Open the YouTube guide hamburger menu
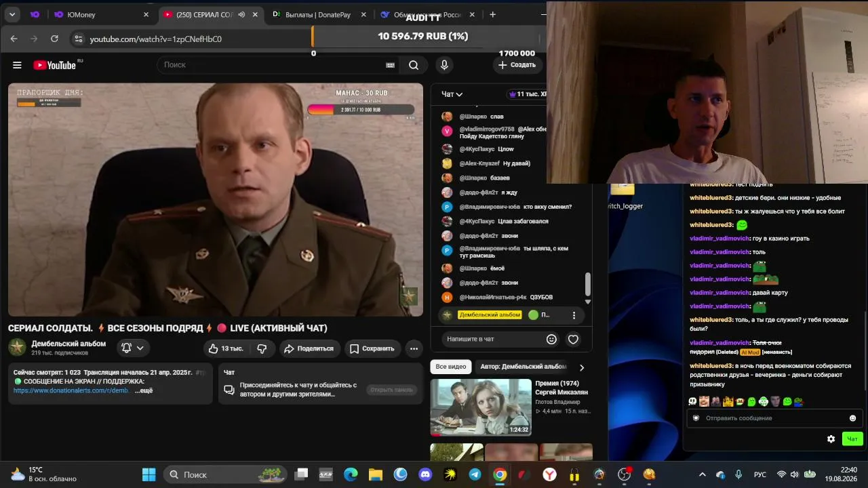This screenshot has height=488, width=868. point(17,65)
